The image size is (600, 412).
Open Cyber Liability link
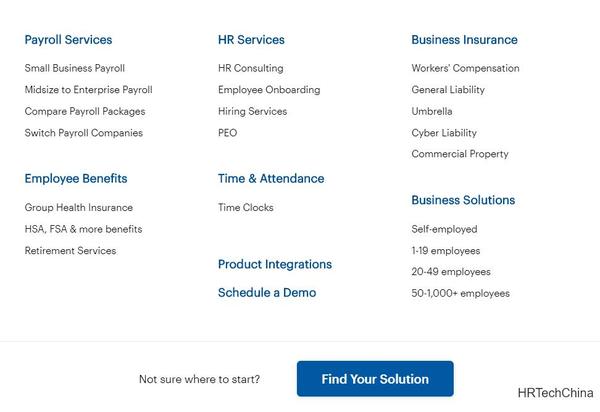(x=444, y=133)
